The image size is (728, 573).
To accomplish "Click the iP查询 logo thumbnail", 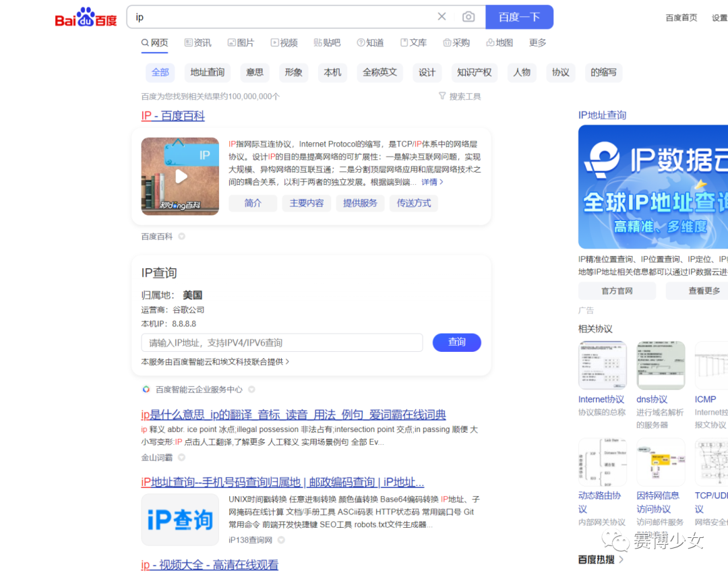I will click(x=180, y=520).
